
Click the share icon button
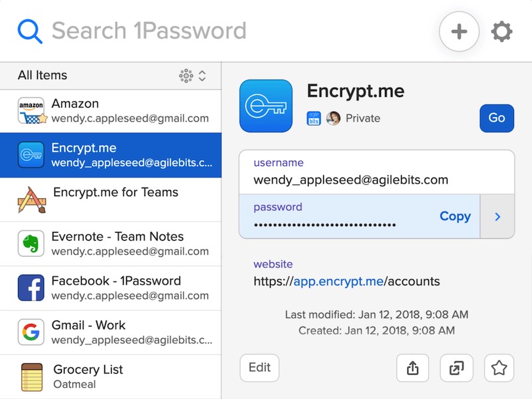tap(412, 368)
